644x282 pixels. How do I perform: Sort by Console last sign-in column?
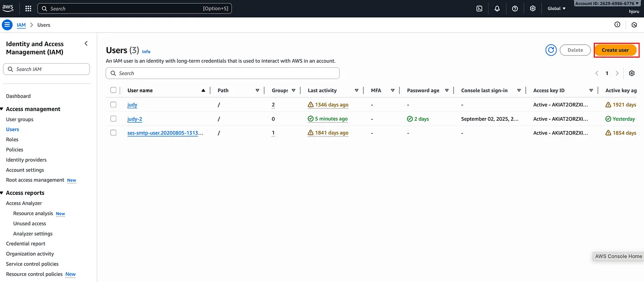pyautogui.click(x=519, y=90)
